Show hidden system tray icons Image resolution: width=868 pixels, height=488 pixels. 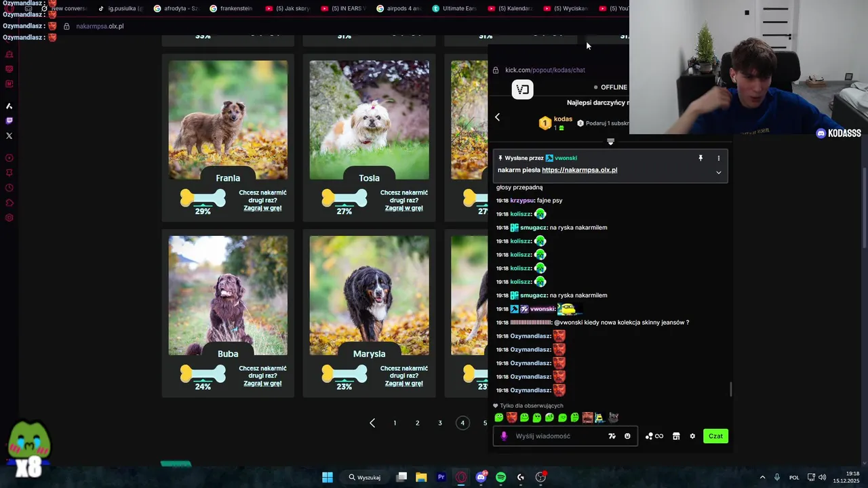[762, 477]
